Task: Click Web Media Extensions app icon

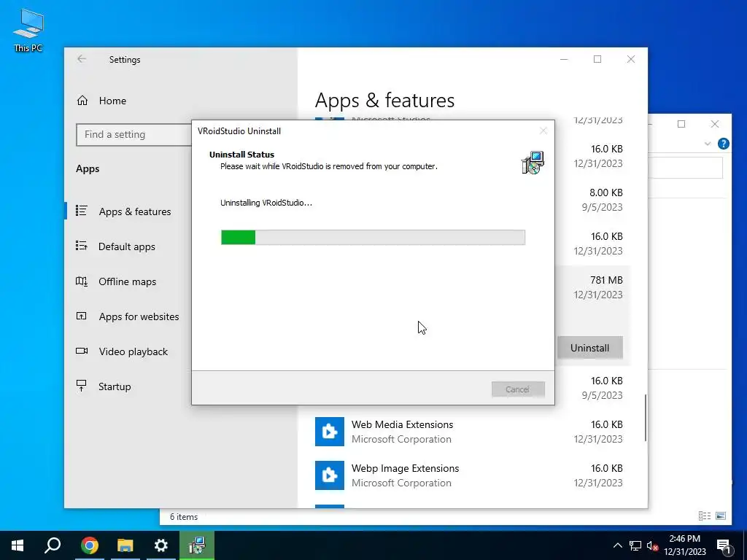Action: point(329,432)
